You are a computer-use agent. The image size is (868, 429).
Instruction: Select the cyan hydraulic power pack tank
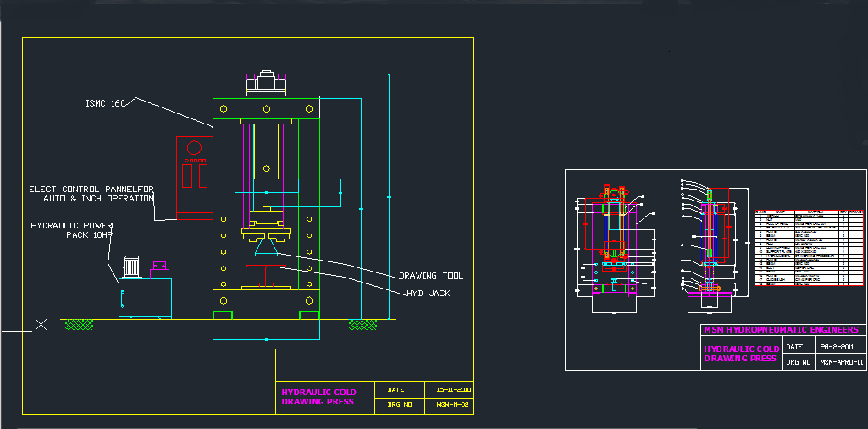[145, 299]
